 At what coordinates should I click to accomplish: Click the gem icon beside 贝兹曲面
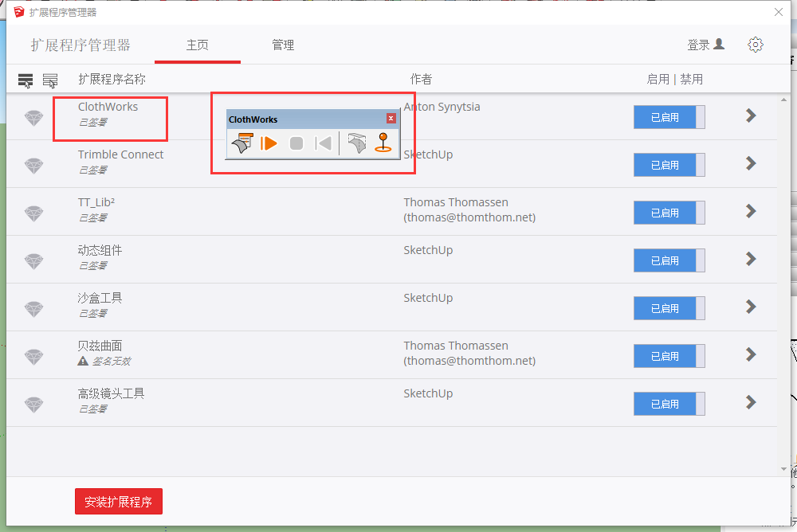[34, 357]
